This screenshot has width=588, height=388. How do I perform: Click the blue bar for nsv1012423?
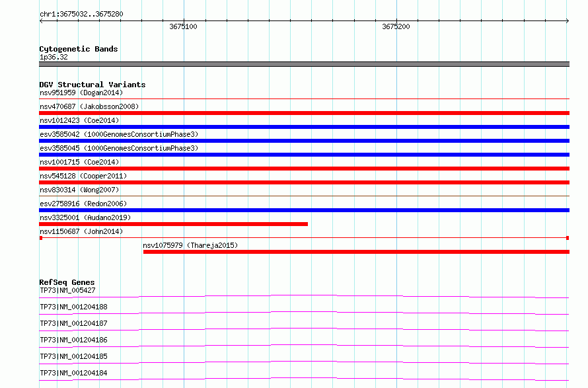pos(304,127)
